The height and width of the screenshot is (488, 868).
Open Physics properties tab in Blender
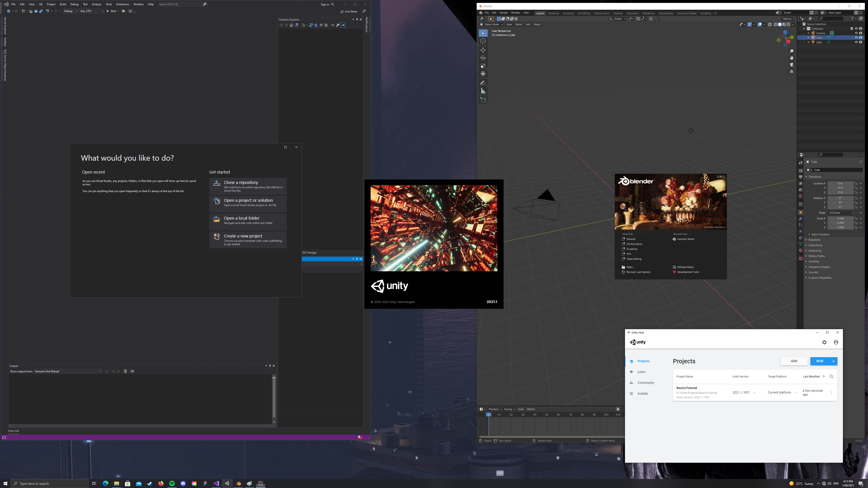click(801, 231)
